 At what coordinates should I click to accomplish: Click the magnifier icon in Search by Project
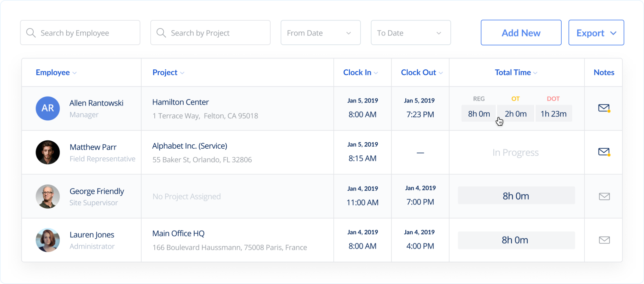[161, 32]
